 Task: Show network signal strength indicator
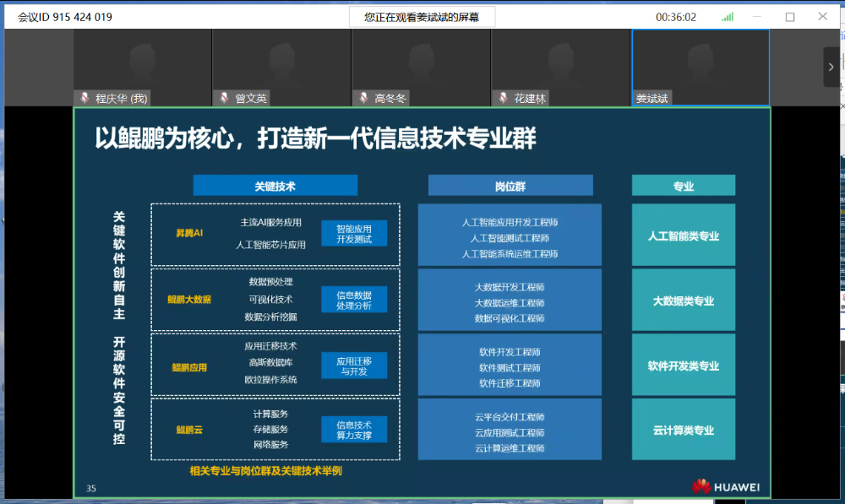coord(728,17)
